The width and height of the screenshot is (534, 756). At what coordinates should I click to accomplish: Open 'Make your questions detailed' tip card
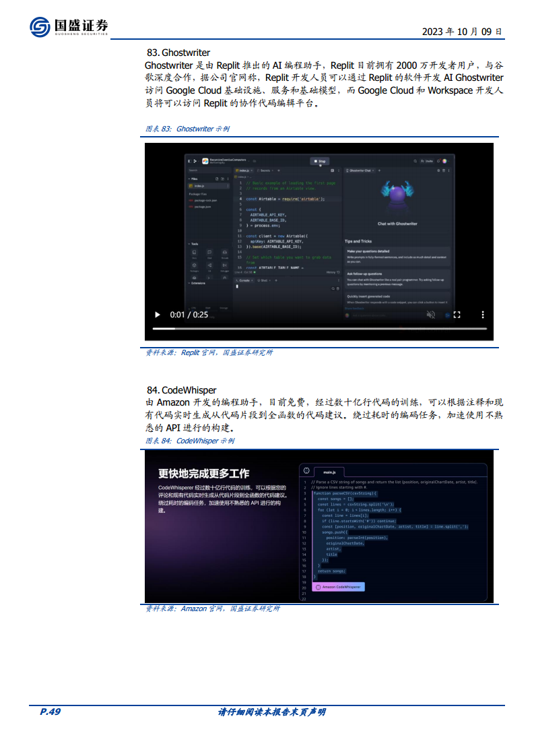click(397, 257)
